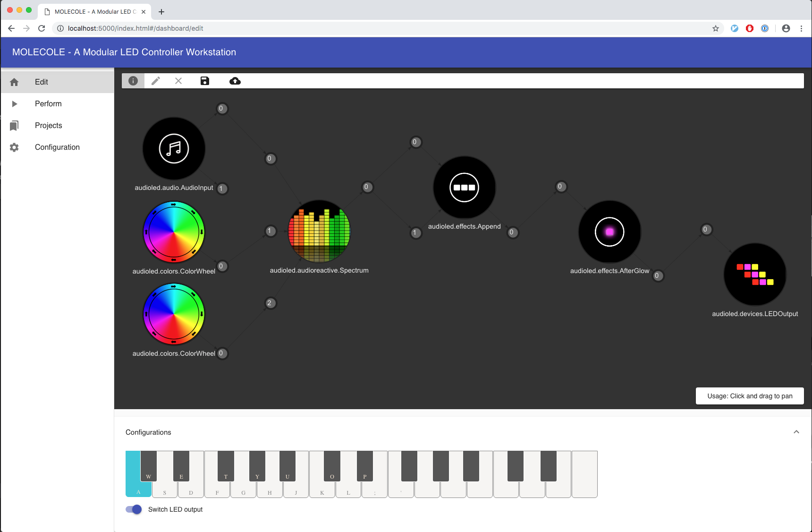Click the X delete icon in the toolbar

point(178,81)
